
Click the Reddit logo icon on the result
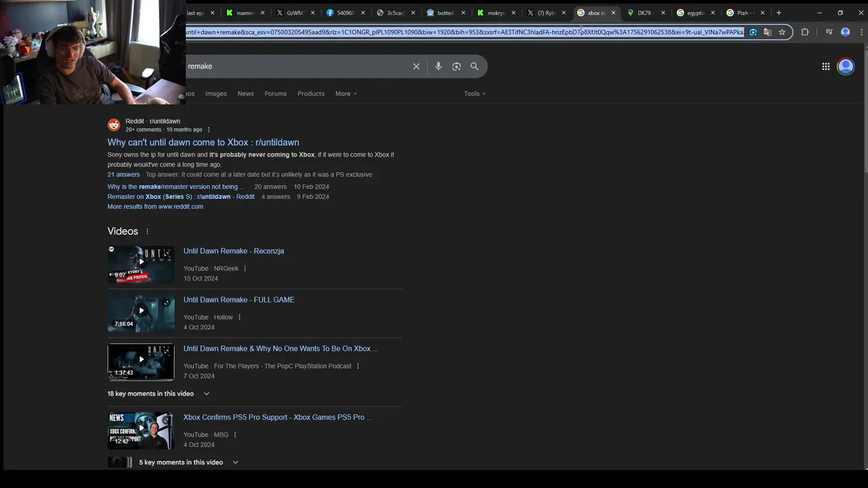(x=114, y=125)
